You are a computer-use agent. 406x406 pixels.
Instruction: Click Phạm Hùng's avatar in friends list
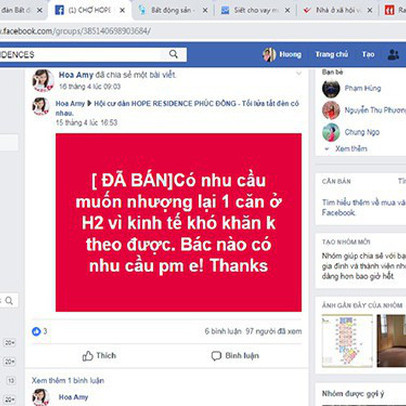[x=331, y=89]
